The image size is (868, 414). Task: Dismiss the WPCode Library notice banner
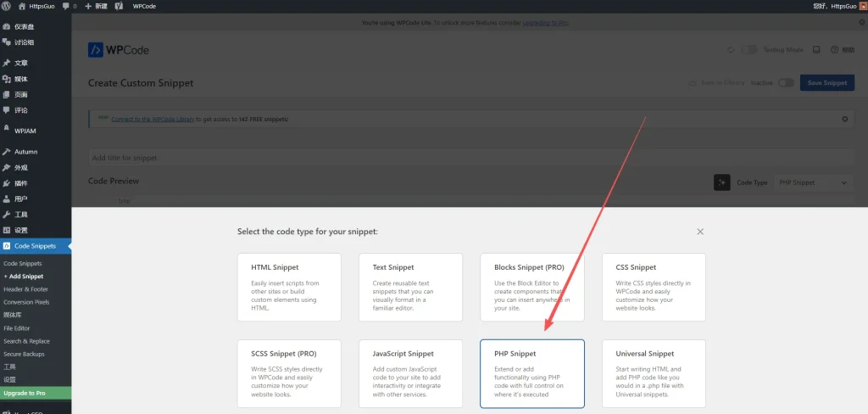(844, 119)
